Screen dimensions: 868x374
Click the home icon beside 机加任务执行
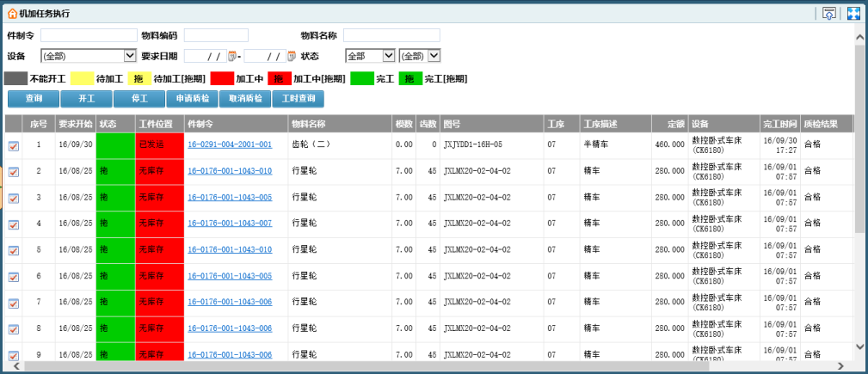pos(12,14)
